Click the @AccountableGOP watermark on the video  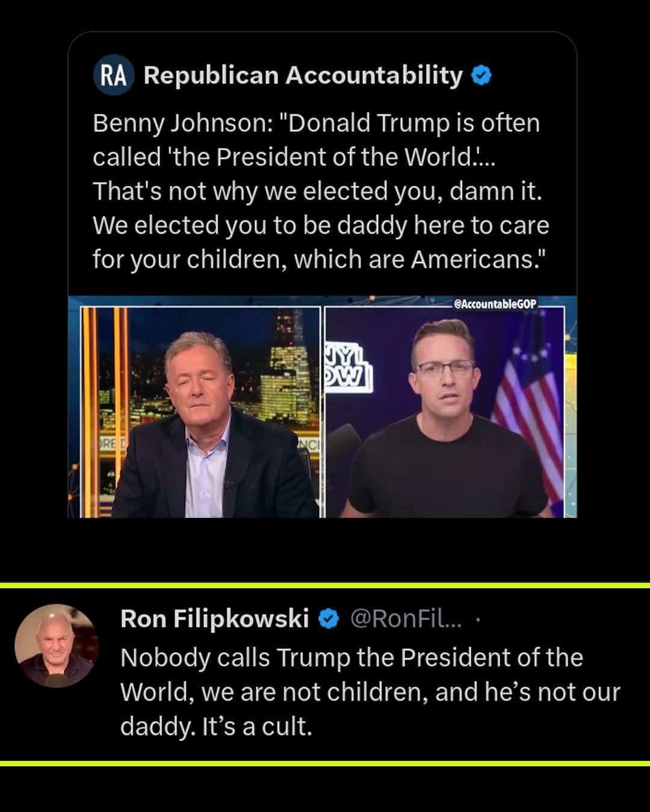(x=495, y=304)
